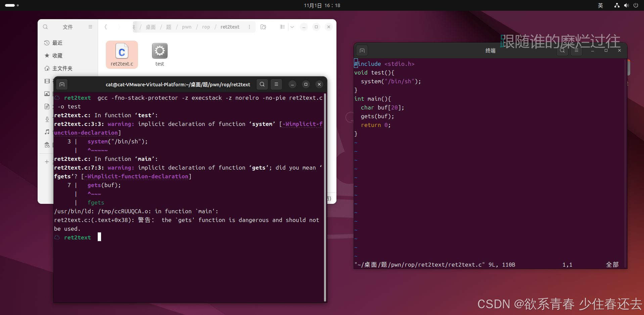Screen dimensions: 644x315
Task: Open the 英 input method menu
Action: 600,5
